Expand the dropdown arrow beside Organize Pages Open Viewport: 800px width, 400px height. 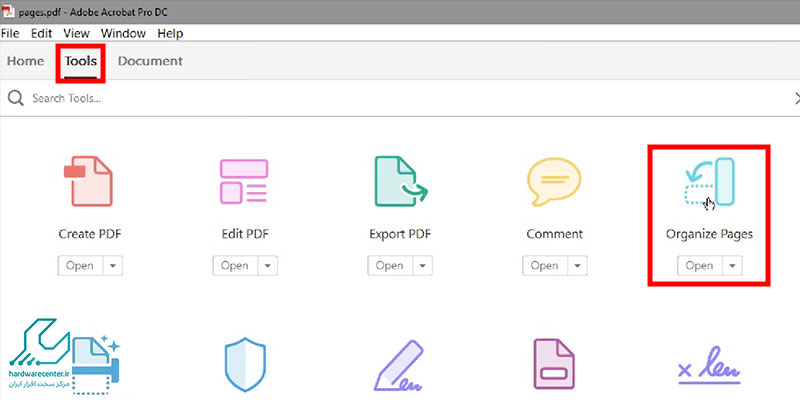733,266
